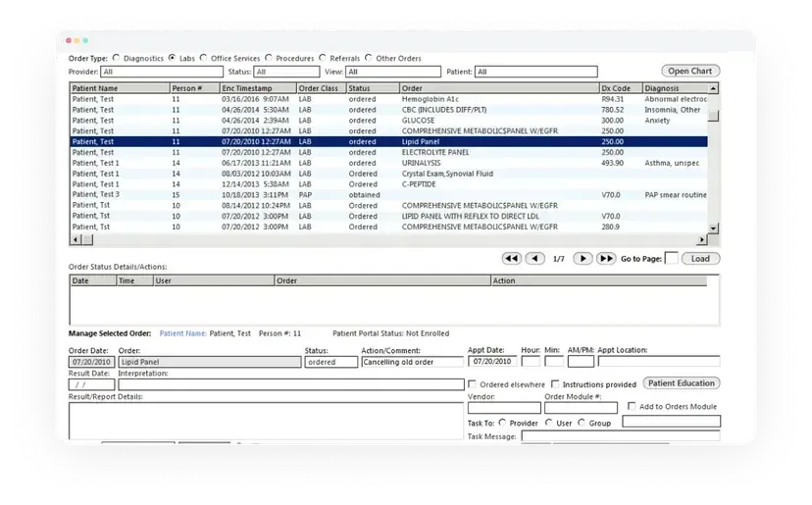812x505 pixels.
Task: Click the horizontal scroll right arrow
Action: [702, 239]
